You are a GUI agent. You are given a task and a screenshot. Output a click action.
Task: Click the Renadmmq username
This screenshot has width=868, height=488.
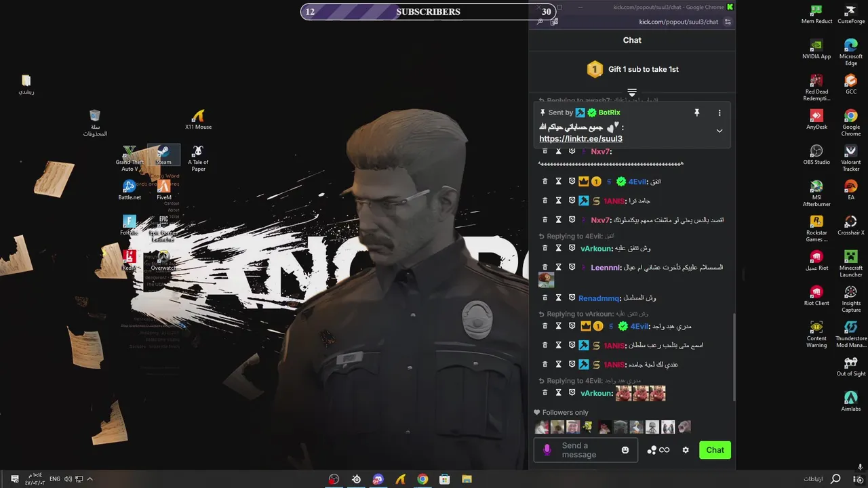click(599, 298)
